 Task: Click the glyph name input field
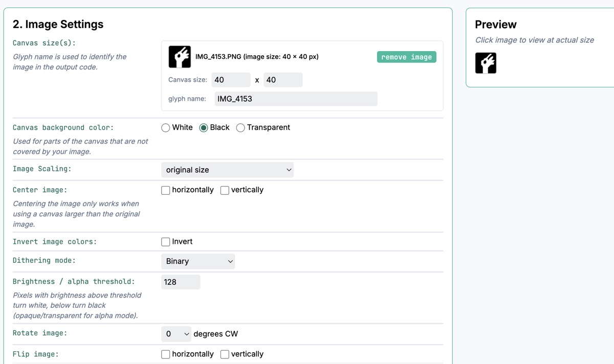[x=296, y=99]
